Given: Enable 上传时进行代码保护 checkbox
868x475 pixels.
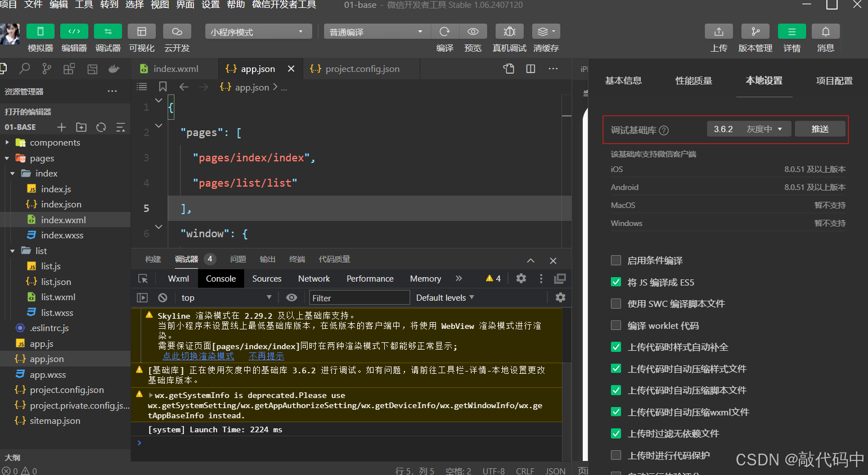Looking at the screenshot, I should (616, 455).
